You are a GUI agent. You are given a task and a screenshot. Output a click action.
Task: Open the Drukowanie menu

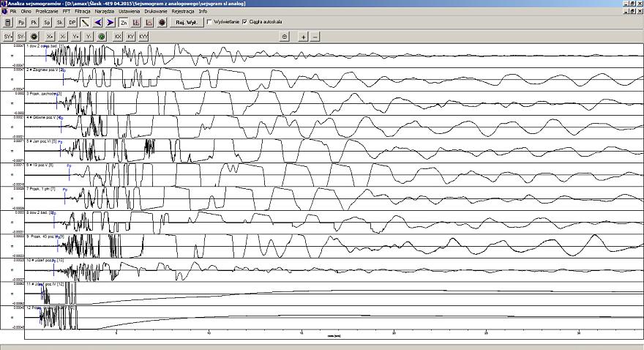point(156,12)
